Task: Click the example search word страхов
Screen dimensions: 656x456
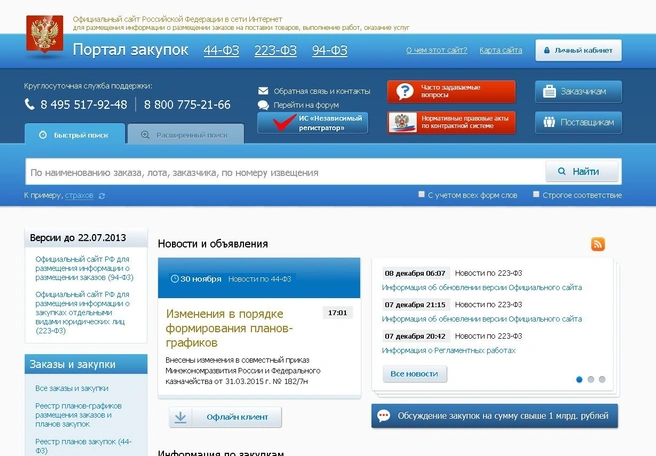Action: pos(79,195)
